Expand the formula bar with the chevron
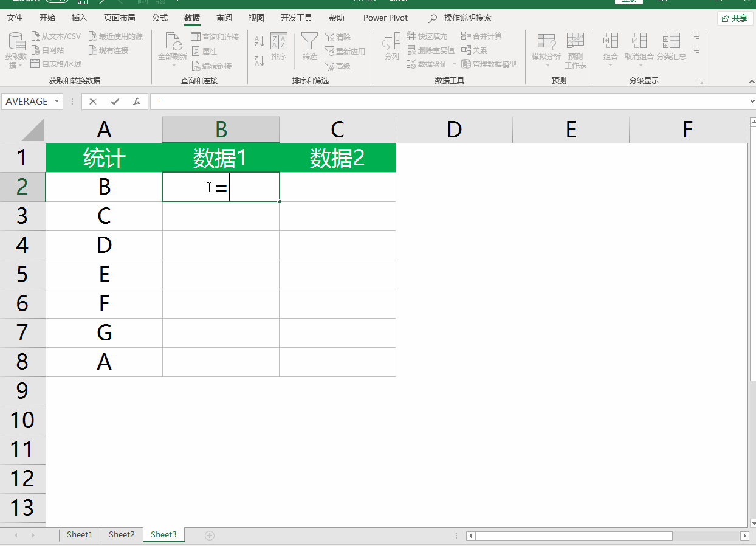Viewport: 756px width, 546px height. tap(752, 102)
